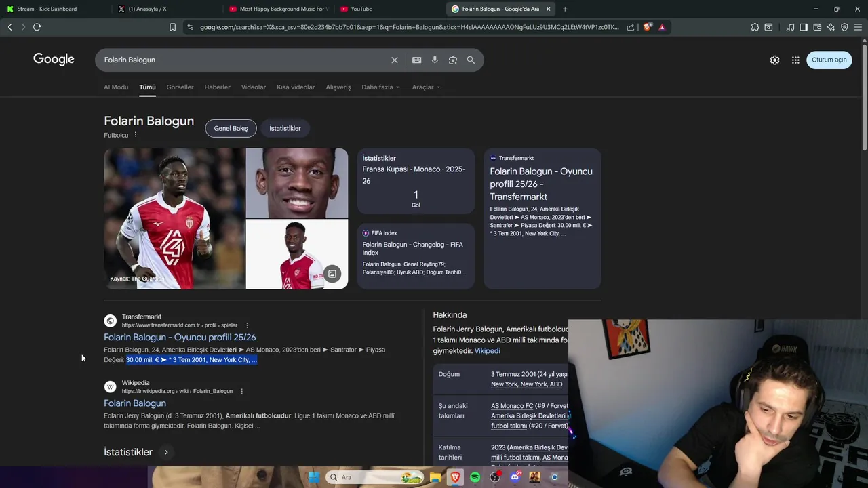Open the Wikipedia Folarin Balogun result link
The height and width of the screenshot is (488, 868).
(x=135, y=403)
